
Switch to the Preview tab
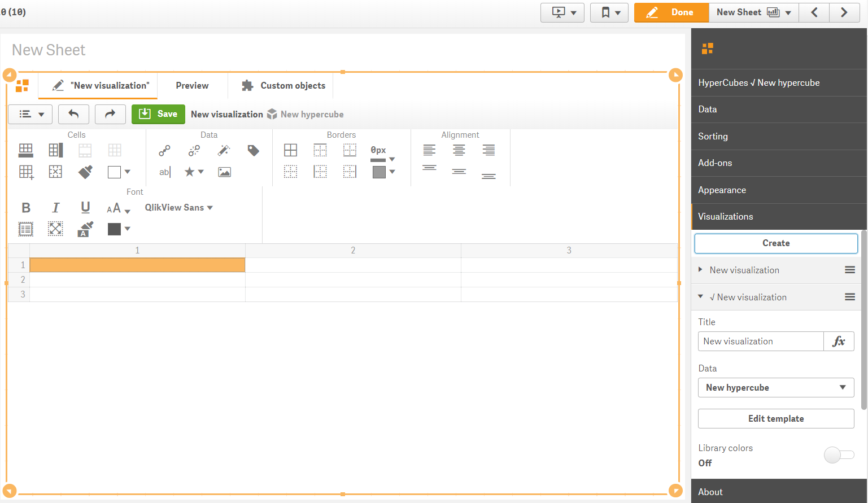click(x=192, y=86)
